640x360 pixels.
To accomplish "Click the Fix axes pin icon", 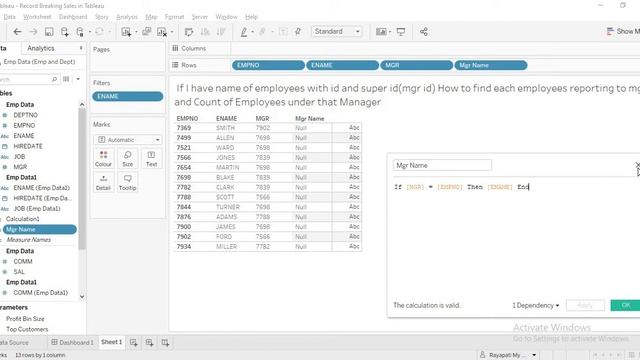I will pos(298,32).
